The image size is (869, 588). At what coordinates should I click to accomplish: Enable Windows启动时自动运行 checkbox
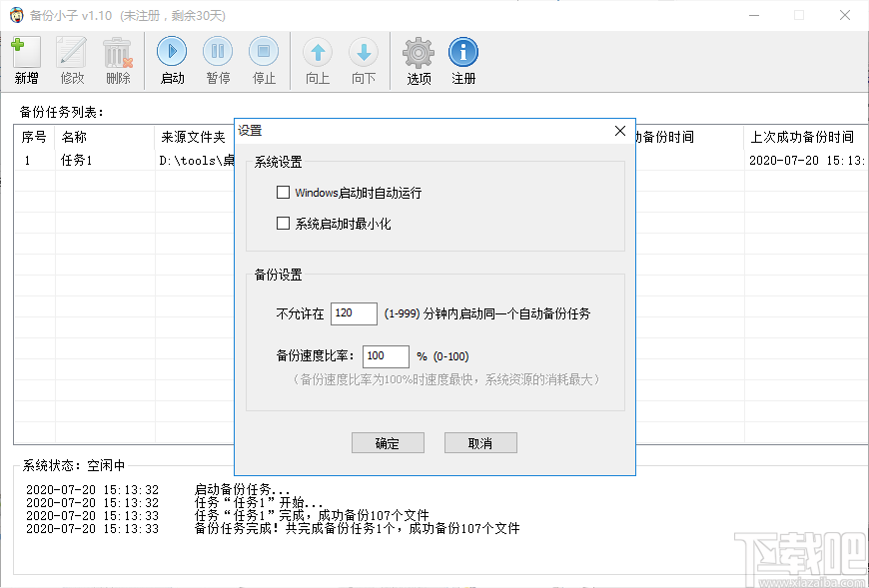click(283, 193)
